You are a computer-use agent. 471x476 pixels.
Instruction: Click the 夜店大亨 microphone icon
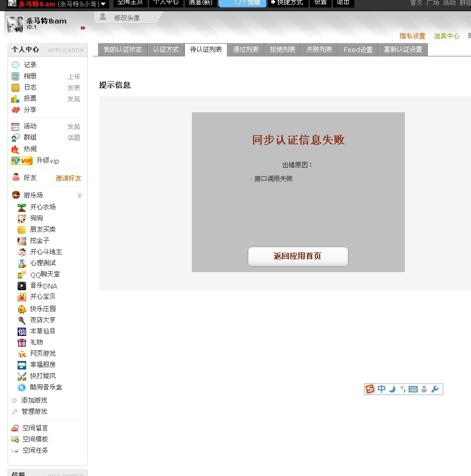[21, 321]
